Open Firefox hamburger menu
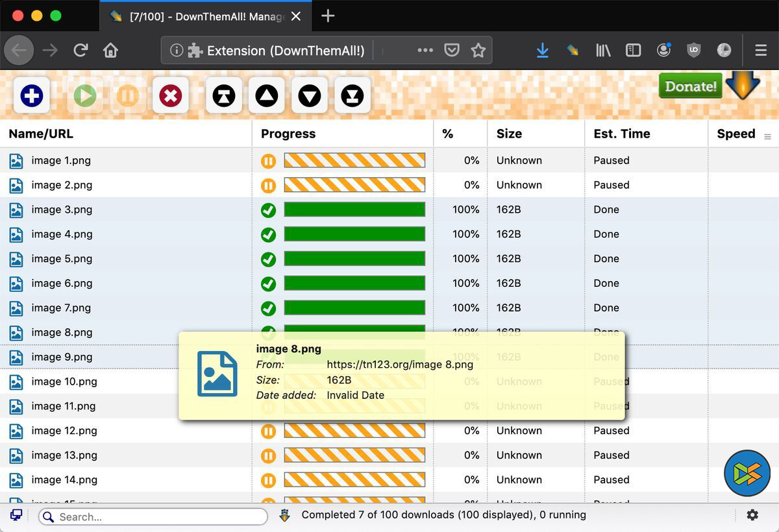779x532 pixels. point(761,51)
